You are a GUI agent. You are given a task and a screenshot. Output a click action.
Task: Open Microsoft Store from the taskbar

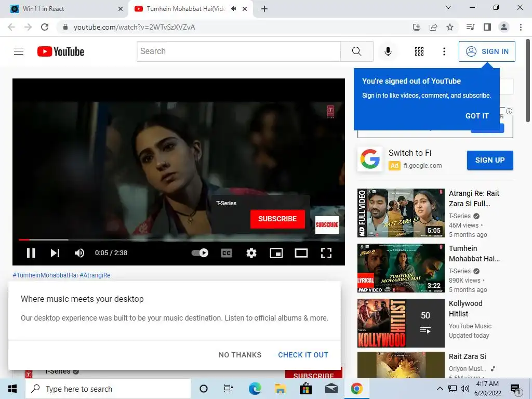(x=305, y=389)
